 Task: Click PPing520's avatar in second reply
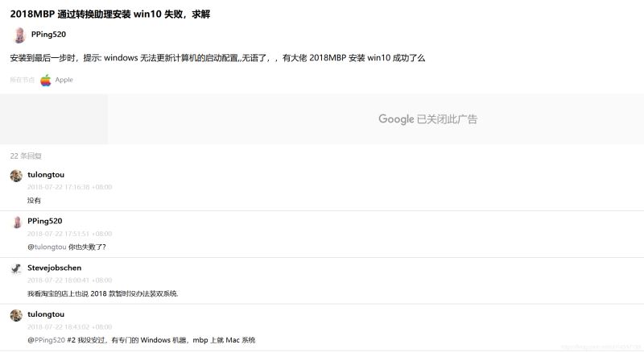click(x=16, y=222)
